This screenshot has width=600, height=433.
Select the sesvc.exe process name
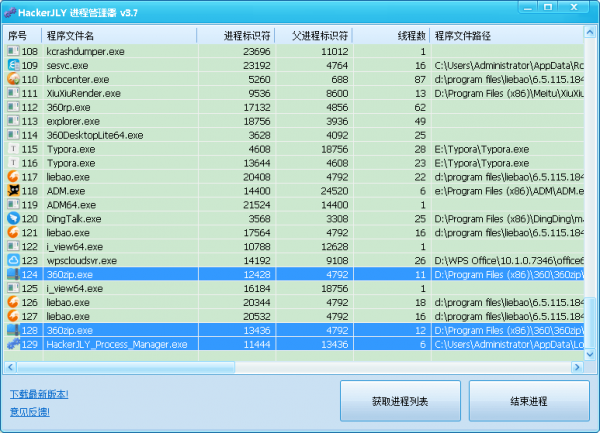67,65
